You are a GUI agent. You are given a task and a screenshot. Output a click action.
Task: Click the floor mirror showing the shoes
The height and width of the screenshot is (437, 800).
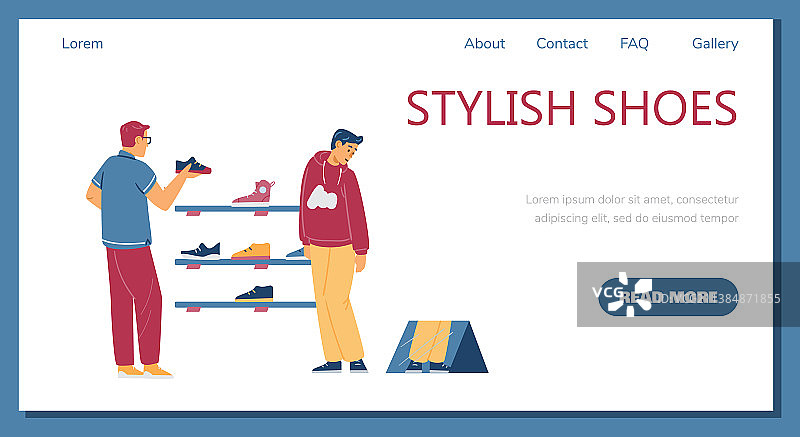tap(437, 347)
